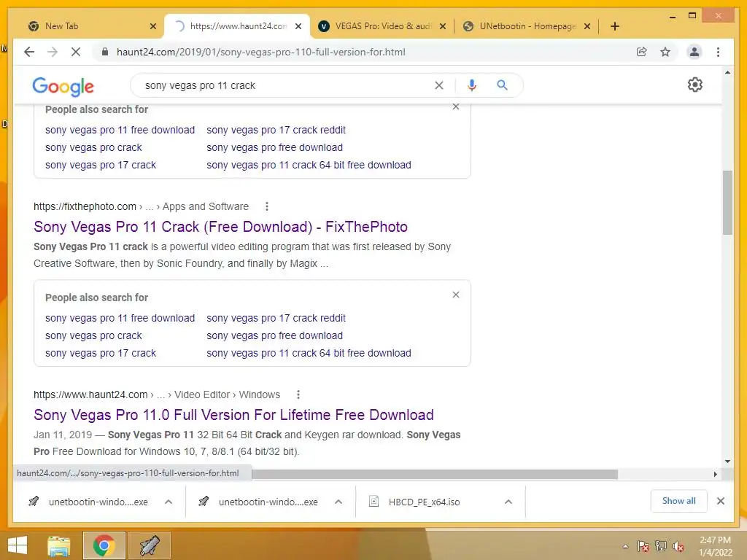Click the horizontal scrollbar thumb
This screenshot has height=560, width=747.
(435, 474)
